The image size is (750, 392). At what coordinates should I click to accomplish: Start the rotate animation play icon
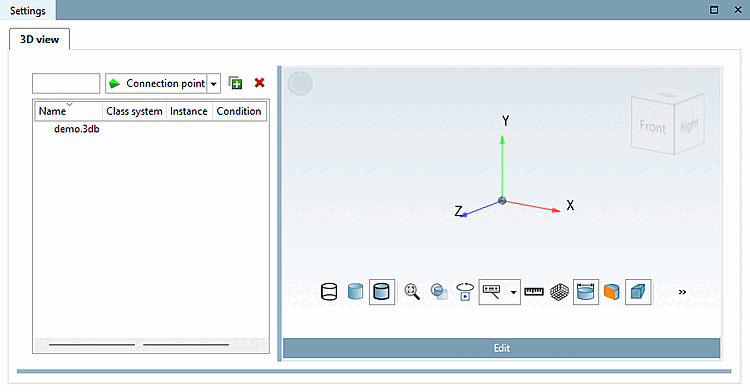pos(465,292)
